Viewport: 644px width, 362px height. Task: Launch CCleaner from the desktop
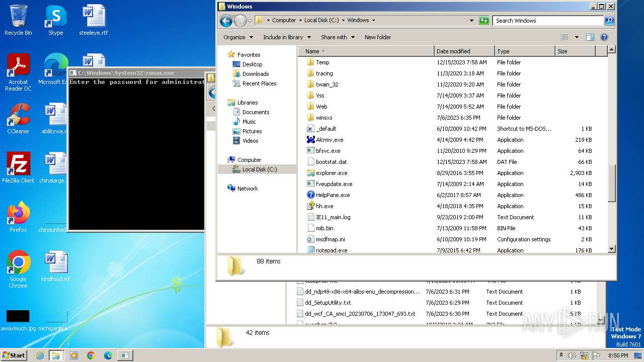coord(18,119)
